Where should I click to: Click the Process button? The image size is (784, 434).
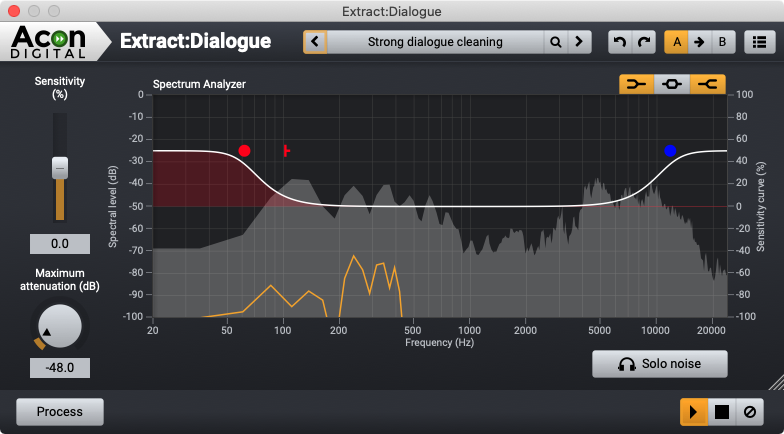[59, 411]
